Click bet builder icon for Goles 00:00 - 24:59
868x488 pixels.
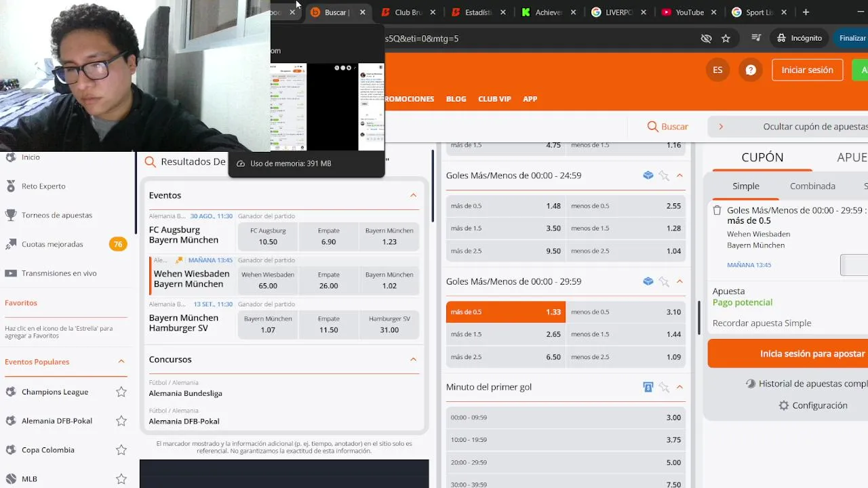click(x=648, y=176)
